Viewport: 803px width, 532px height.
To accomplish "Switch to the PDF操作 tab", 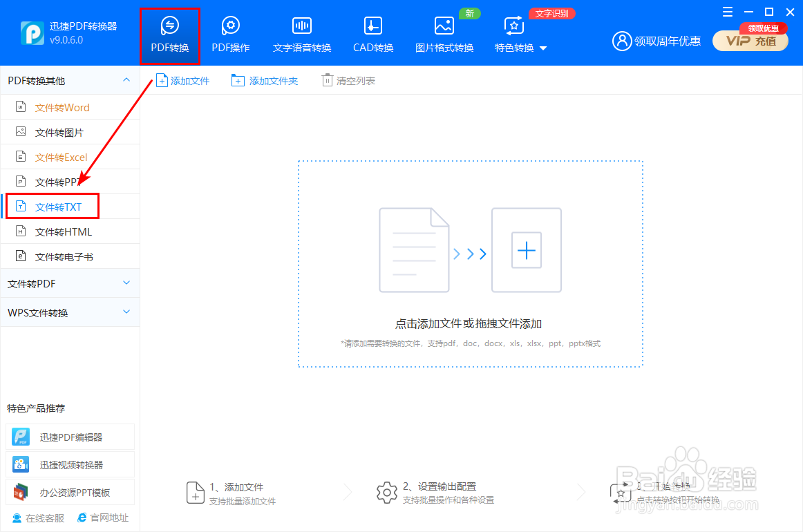I will [230, 36].
